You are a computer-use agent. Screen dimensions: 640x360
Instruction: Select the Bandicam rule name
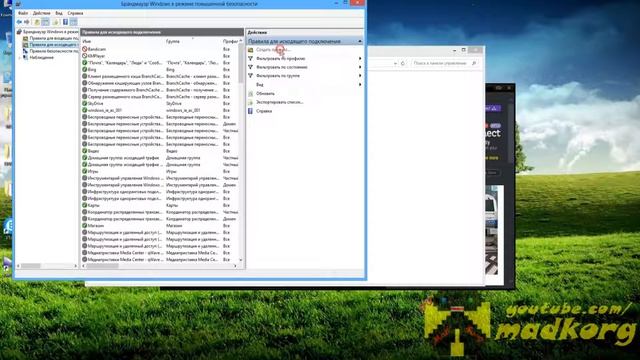point(97,49)
